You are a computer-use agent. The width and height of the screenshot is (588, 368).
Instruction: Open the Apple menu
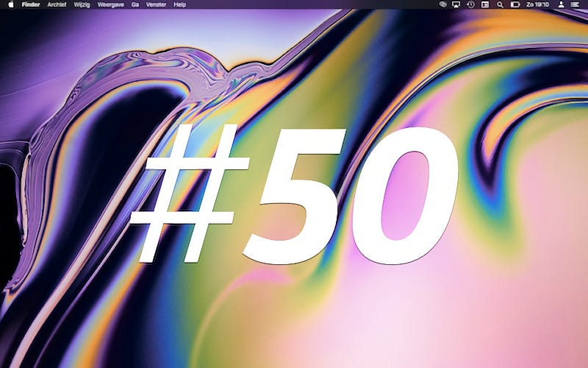click(x=11, y=4)
